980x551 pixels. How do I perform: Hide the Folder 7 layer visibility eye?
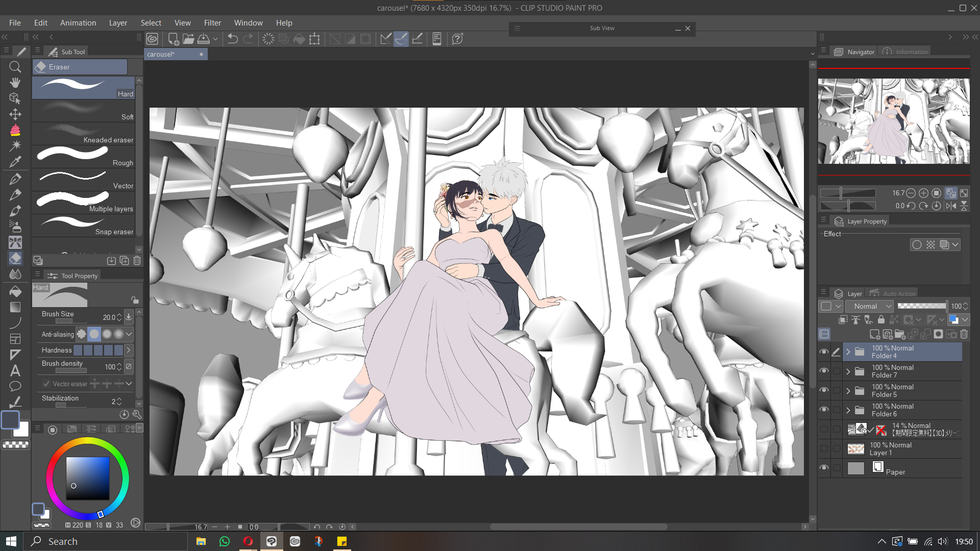824,371
